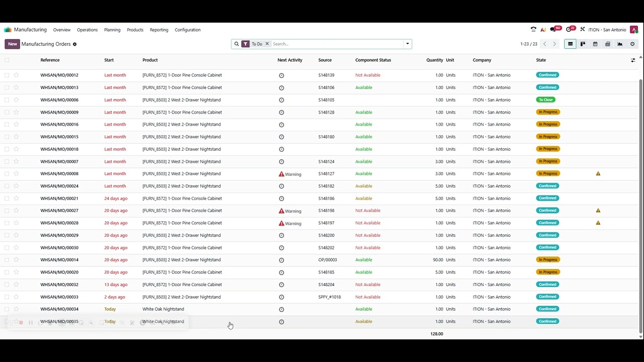
Task: Click the warning triangle on WHSAN/MO/00008 row end
Action: (x=598, y=174)
